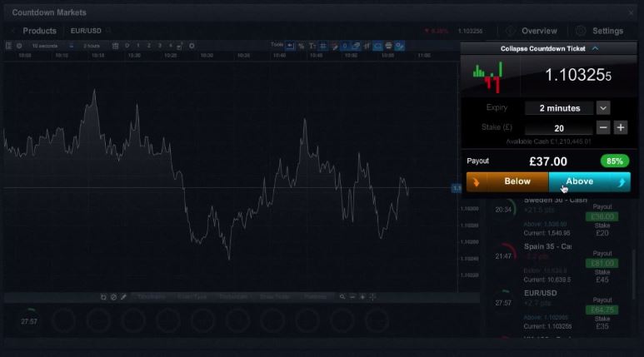Click the pencil draw icon below chart
This screenshot has height=357, width=644.
click(x=123, y=296)
